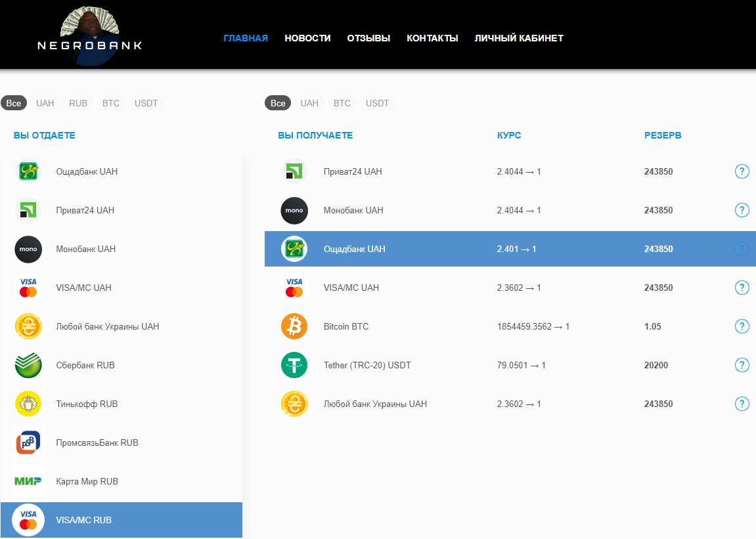Choose Tether (TRC-20) USDT to receive
Image resolution: width=756 pixels, height=539 pixels.
(x=510, y=366)
